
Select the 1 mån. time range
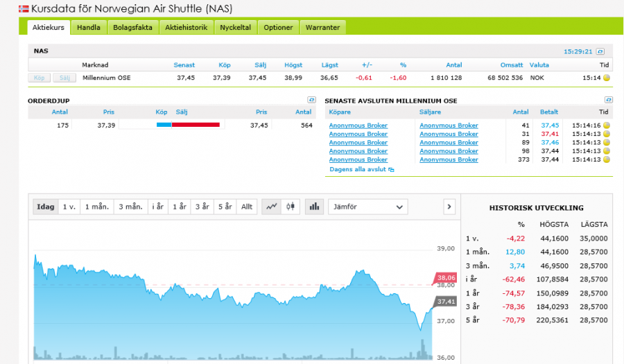tap(96, 207)
